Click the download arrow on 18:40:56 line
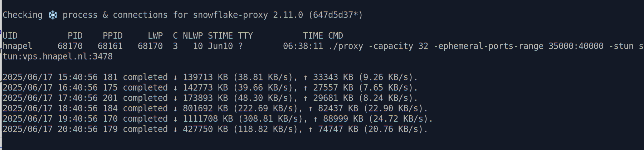Screen dimensions: 644x150 pyautogui.click(x=175, y=108)
